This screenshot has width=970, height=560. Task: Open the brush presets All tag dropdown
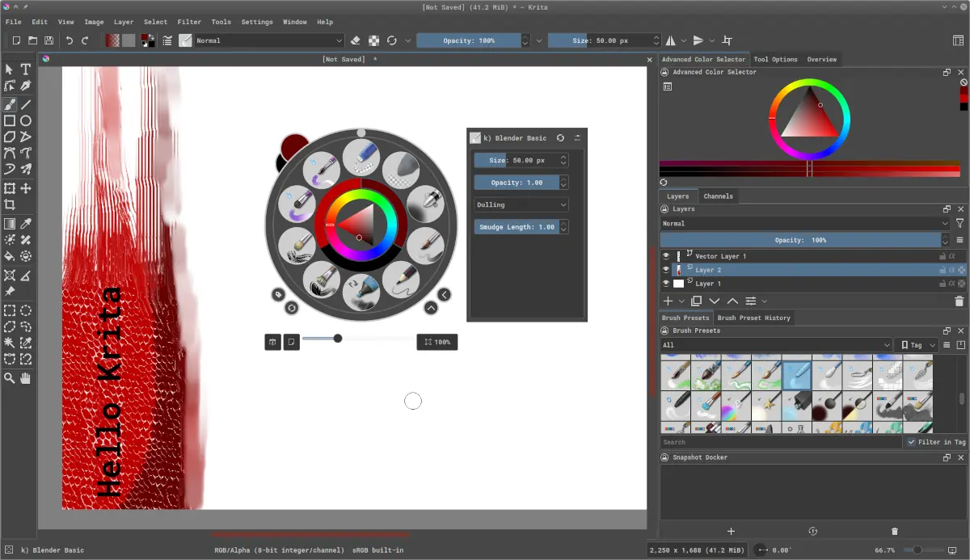776,345
